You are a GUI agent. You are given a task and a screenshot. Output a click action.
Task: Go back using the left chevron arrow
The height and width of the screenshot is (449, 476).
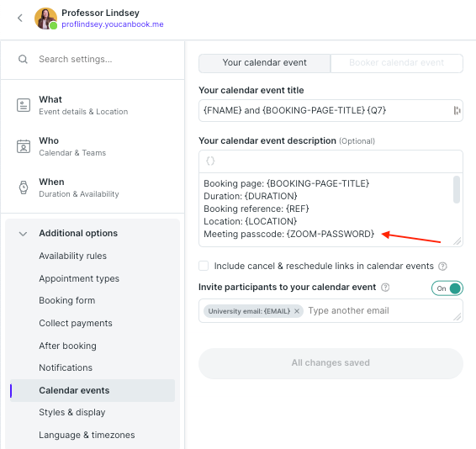20,18
